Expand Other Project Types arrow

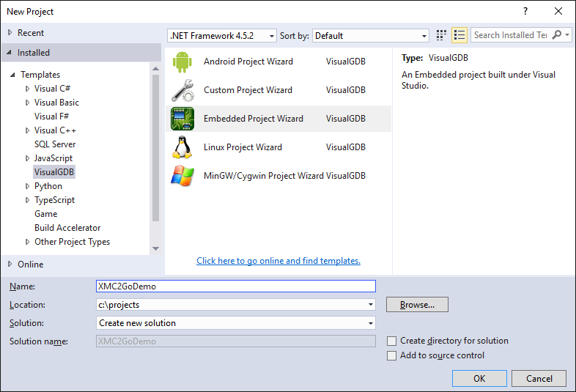27,242
